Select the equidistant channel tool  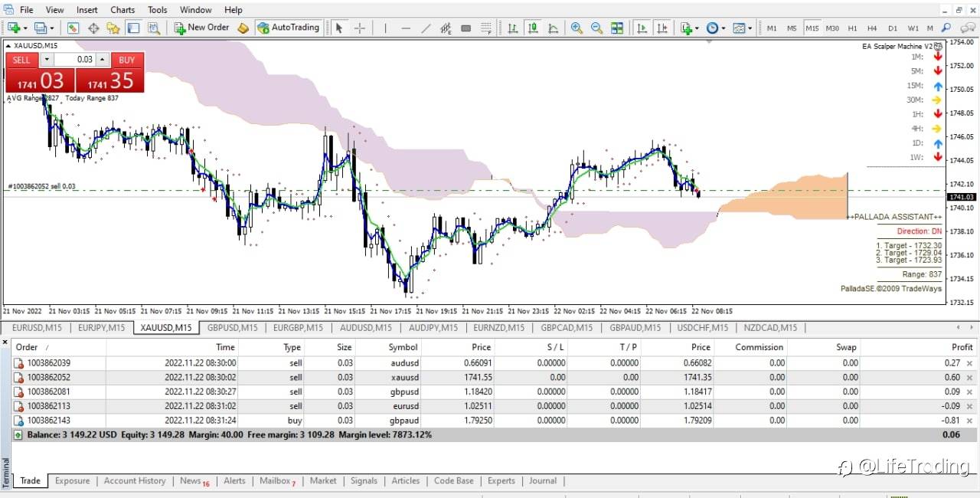click(446, 28)
